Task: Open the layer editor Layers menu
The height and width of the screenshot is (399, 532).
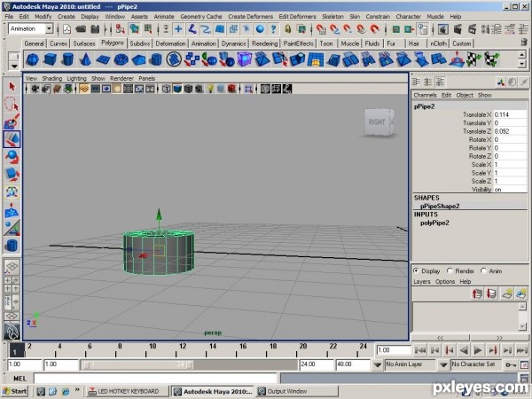Action: click(422, 282)
